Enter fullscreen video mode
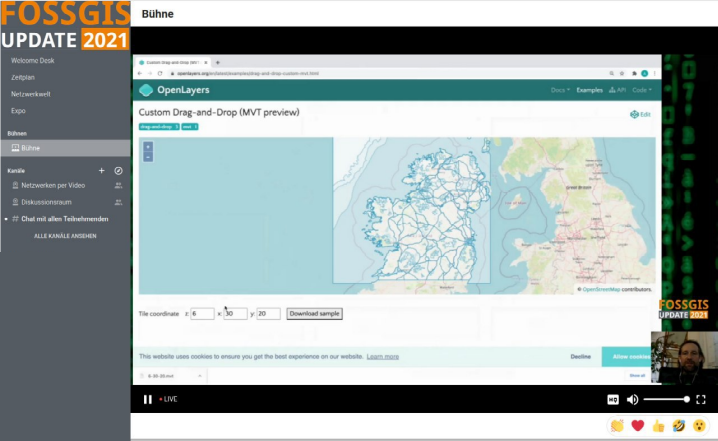 click(701, 400)
